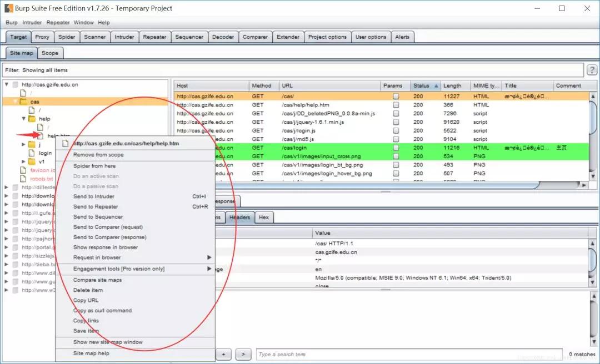600x364 pixels.
Task: Click the favicon file icon in tree
Action: pyautogui.click(x=23, y=170)
